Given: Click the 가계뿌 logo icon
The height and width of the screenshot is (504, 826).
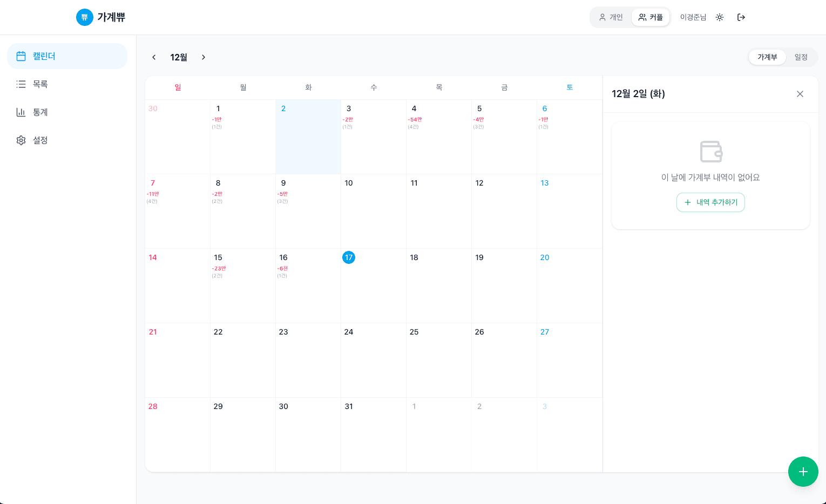Looking at the screenshot, I should point(85,17).
